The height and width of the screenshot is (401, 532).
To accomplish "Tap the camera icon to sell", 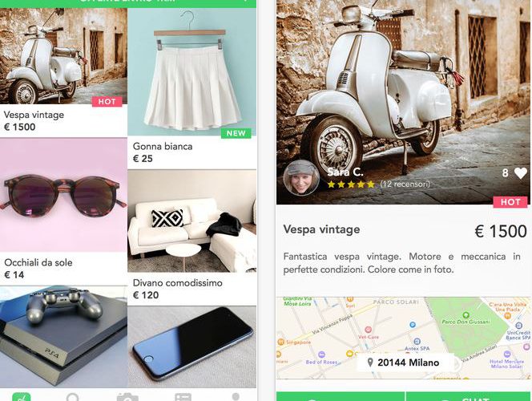I will click(127, 397).
